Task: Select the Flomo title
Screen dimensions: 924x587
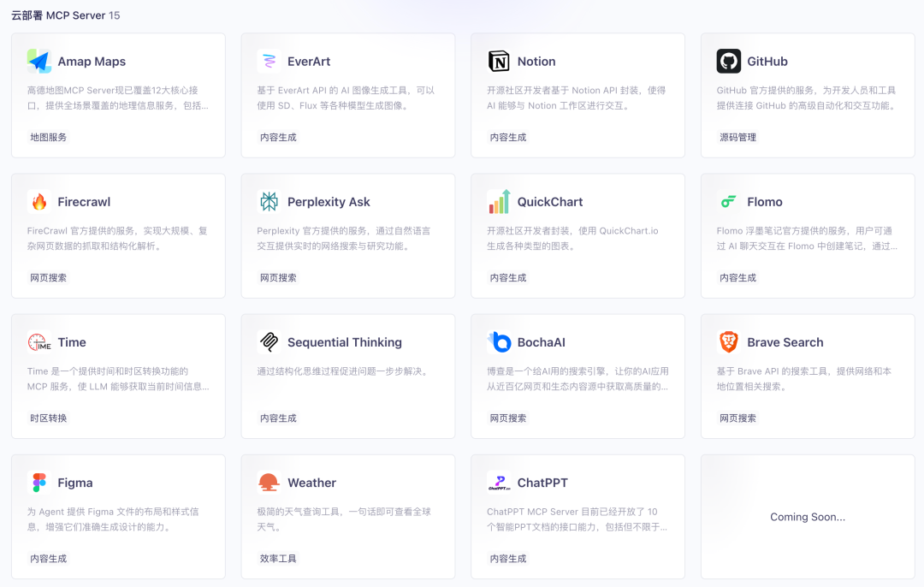Action: [x=765, y=202]
